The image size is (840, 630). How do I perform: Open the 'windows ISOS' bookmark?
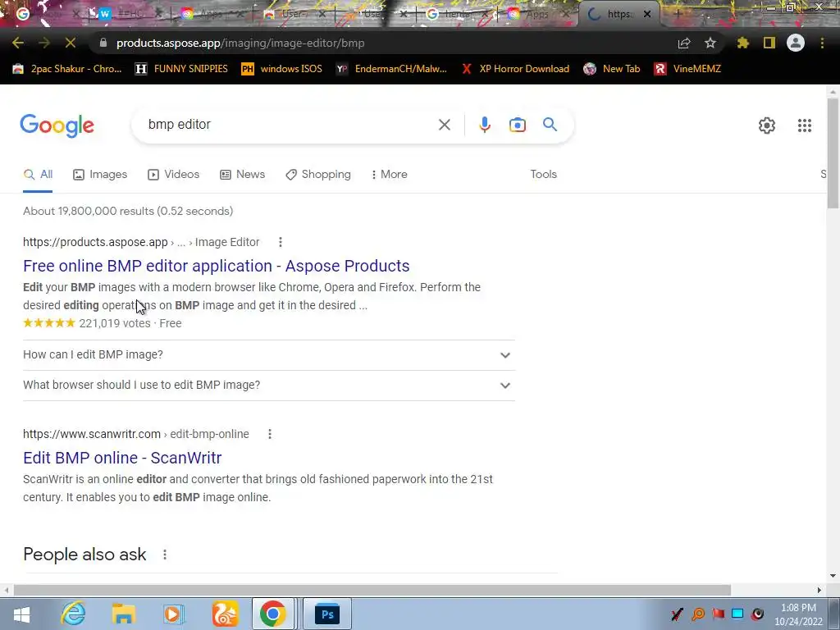tap(282, 69)
